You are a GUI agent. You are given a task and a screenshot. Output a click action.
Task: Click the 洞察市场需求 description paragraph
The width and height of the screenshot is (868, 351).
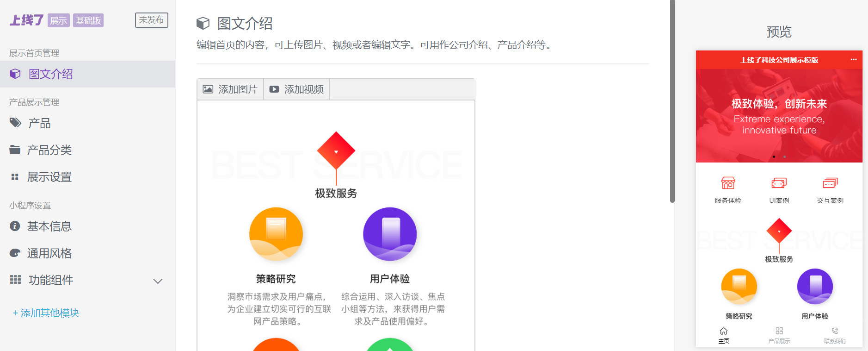tap(279, 309)
